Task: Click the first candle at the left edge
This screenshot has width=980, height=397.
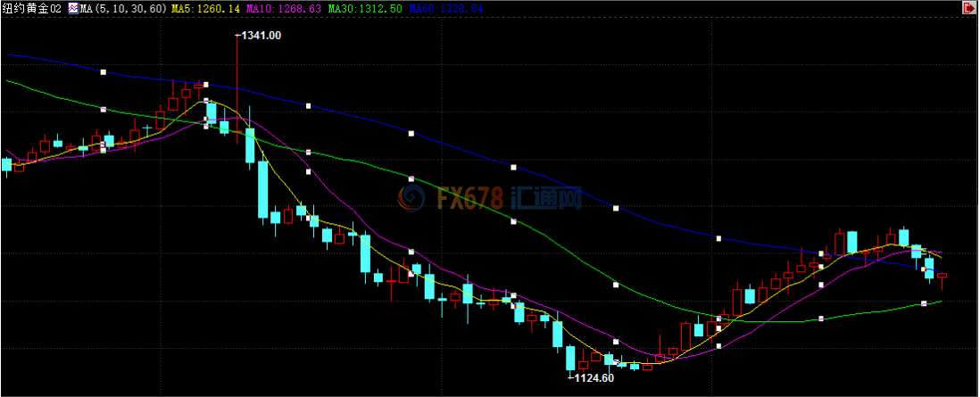Action: 7,164
